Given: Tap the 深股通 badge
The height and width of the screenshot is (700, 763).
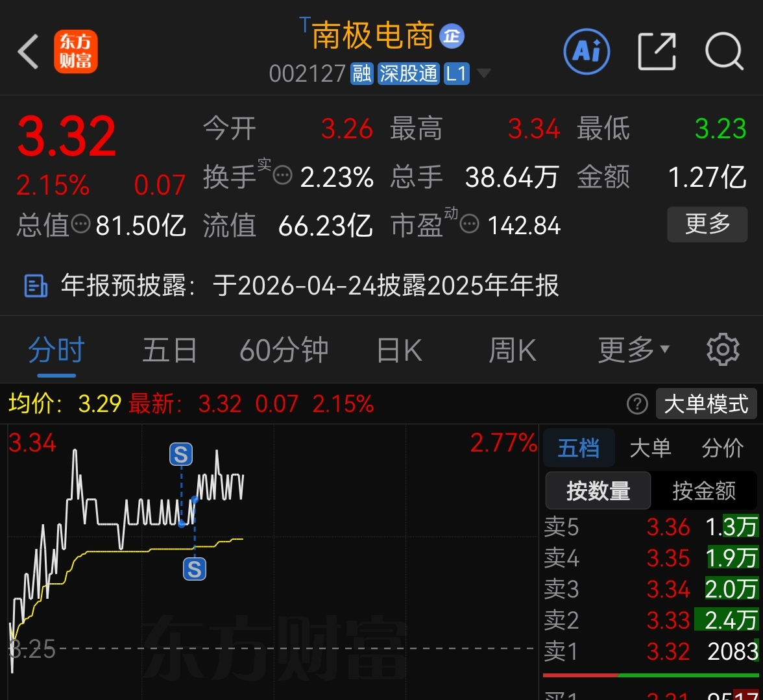Looking at the screenshot, I should pos(408,74).
